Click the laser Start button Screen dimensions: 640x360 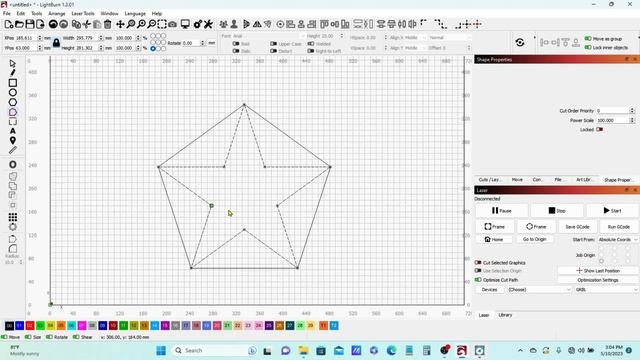(612, 211)
